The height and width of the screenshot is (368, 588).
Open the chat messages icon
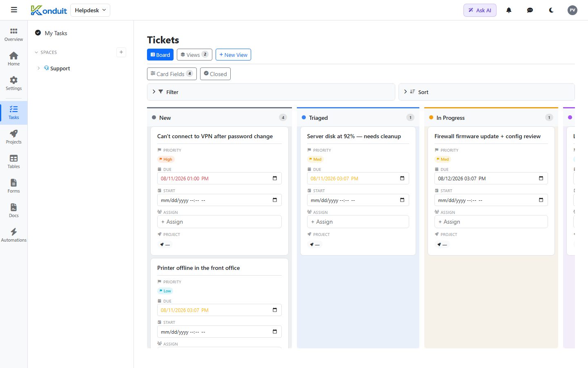530,10
